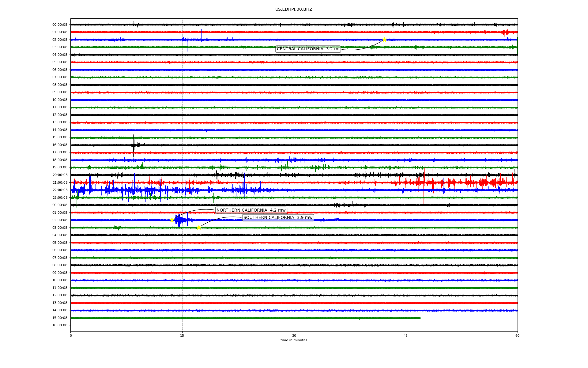Click the 21:00:08 time label
Screen dimensions: 588x368
tap(60, 183)
